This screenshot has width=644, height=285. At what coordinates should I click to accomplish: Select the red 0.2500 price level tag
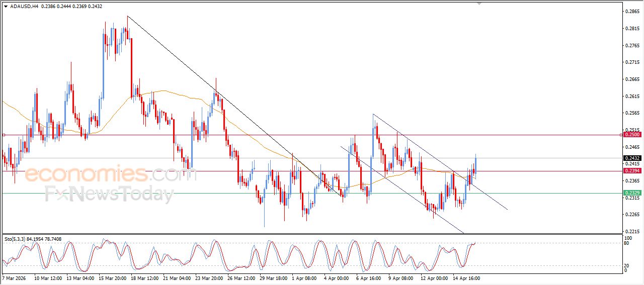pos(632,135)
